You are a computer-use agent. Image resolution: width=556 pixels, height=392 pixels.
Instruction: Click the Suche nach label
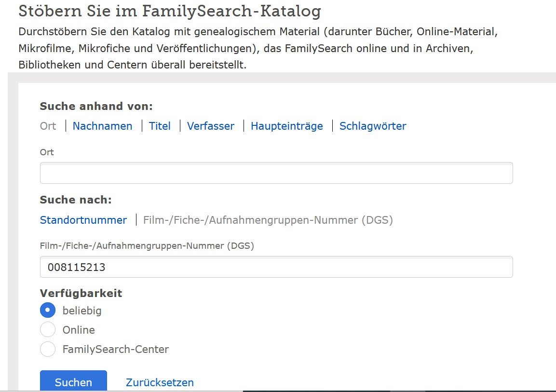pyautogui.click(x=76, y=200)
